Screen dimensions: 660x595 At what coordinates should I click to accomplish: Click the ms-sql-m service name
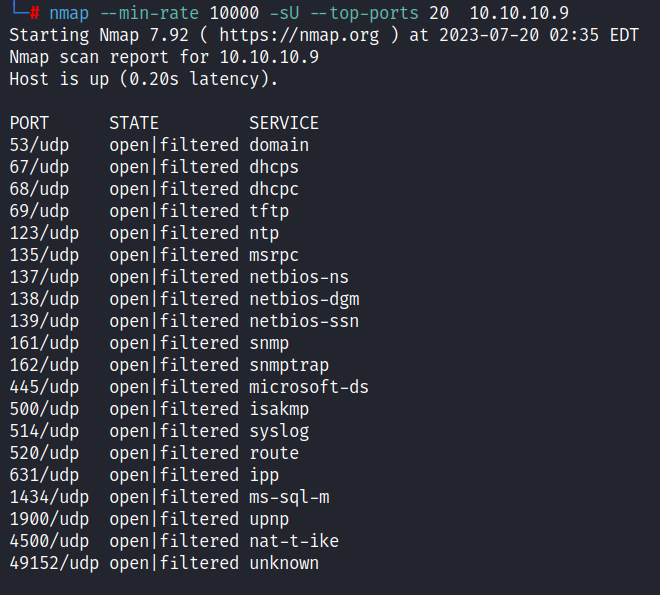click(x=289, y=497)
